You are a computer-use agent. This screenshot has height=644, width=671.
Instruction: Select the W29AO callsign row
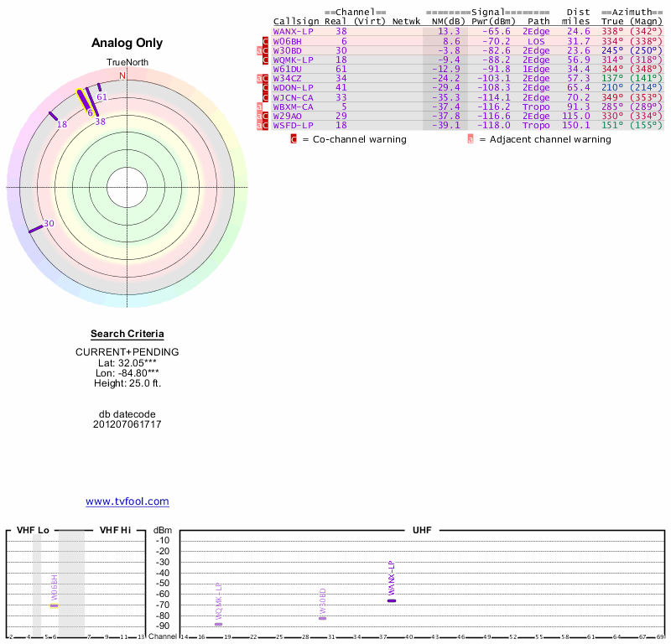[x=287, y=116]
